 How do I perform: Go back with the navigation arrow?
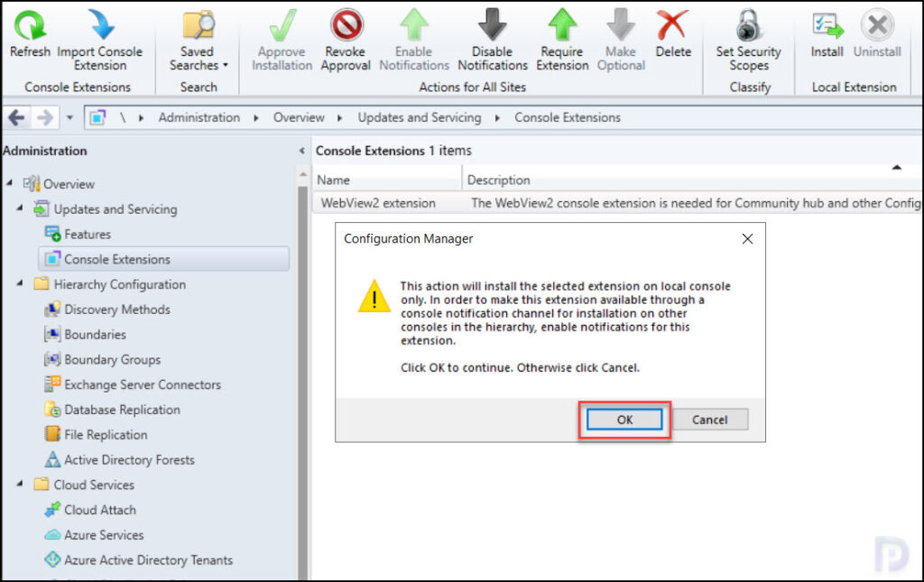click(16, 118)
